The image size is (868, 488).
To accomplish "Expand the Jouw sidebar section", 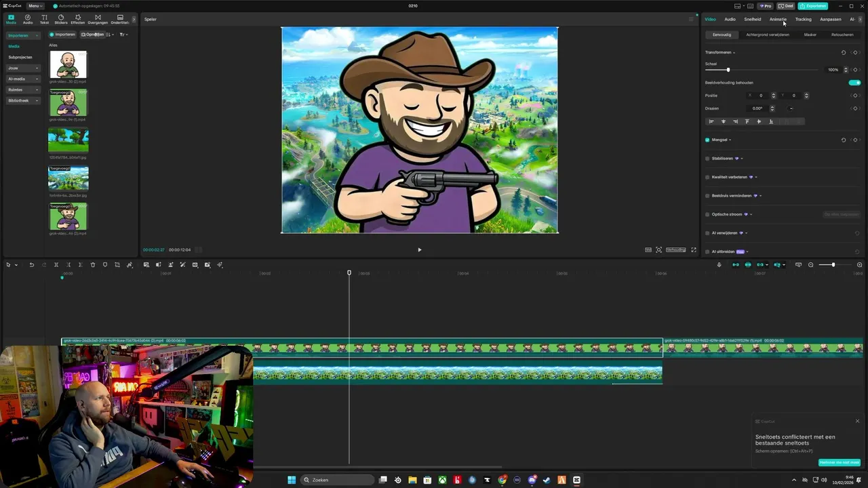I will 22,68.
